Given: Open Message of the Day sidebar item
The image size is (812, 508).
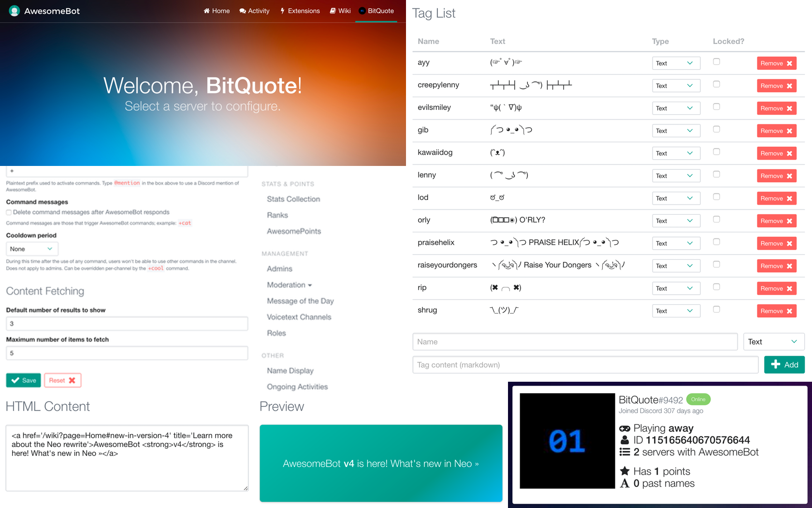Looking at the screenshot, I should [x=300, y=301].
